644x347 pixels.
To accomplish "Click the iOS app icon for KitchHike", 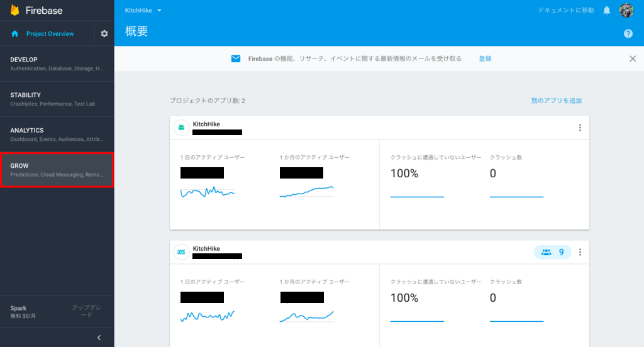I will point(181,252).
